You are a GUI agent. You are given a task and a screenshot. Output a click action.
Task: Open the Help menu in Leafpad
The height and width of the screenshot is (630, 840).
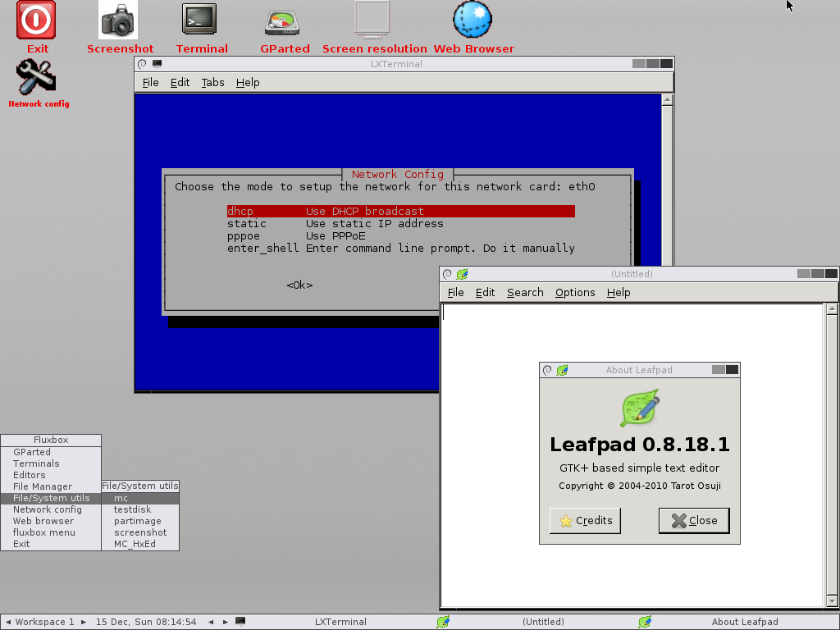click(x=619, y=293)
